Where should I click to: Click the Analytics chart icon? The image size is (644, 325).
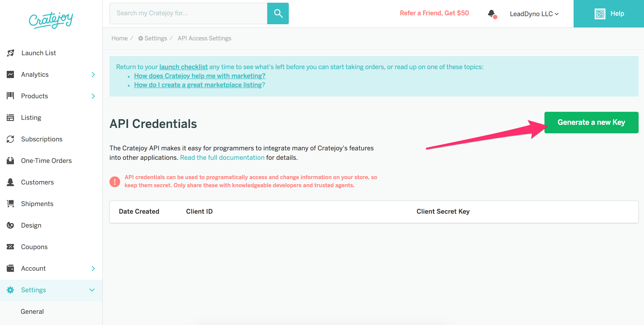coord(10,75)
